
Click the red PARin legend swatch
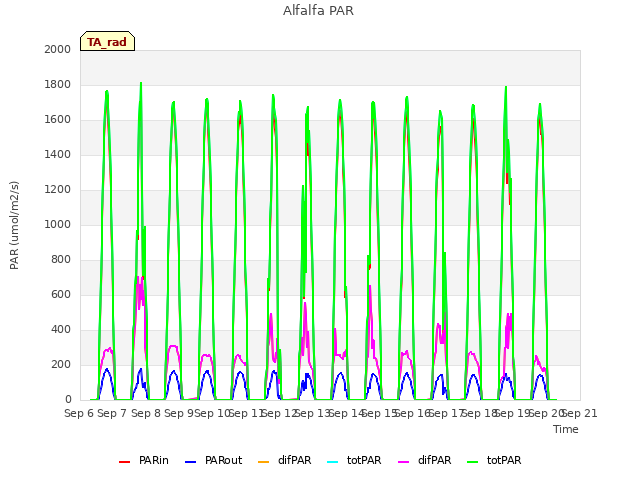[x=124, y=462]
